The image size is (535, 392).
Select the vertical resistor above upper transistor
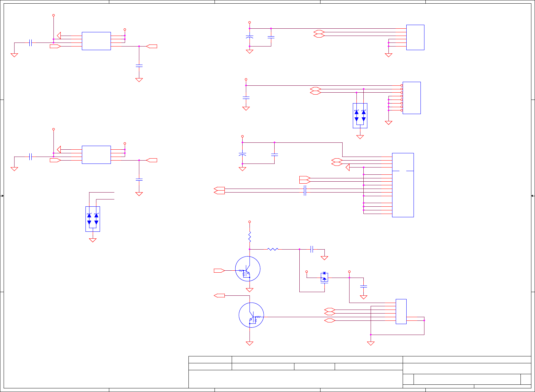point(250,236)
